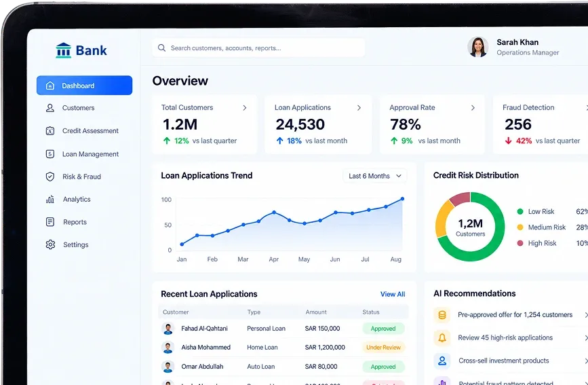Click the 78% approval rate value
588x385 pixels.
point(406,124)
